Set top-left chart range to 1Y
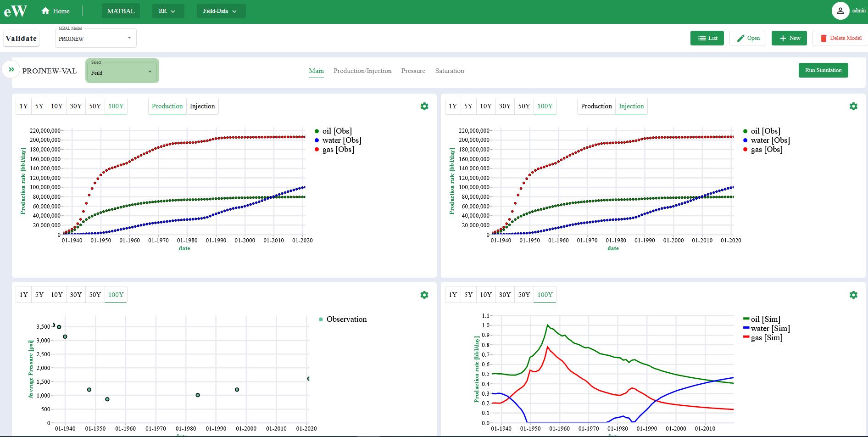 coord(24,106)
